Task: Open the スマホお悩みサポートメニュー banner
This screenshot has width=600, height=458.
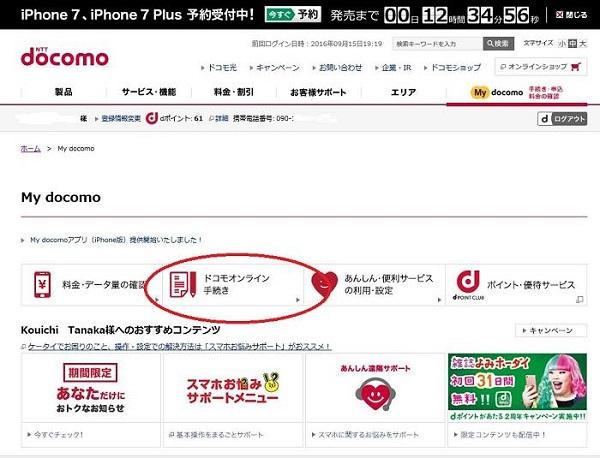Action: (x=232, y=390)
